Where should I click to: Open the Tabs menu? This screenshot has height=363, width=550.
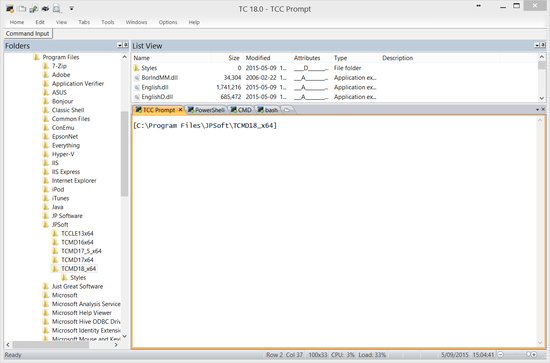[x=84, y=22]
